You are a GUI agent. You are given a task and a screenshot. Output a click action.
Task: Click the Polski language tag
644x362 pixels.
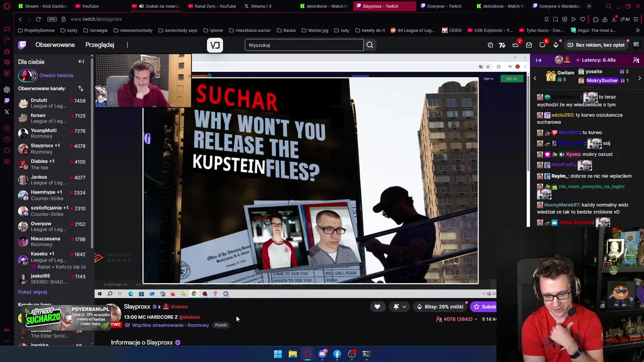221,325
